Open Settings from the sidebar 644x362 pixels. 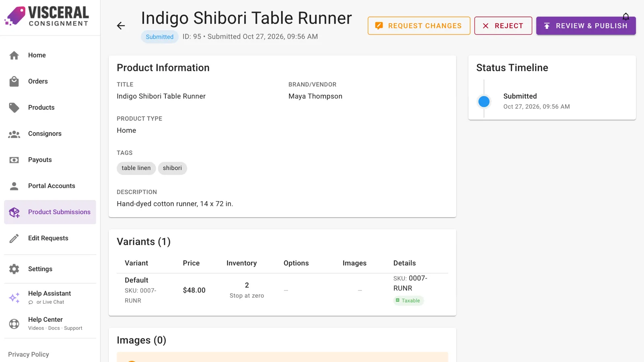(50, 269)
